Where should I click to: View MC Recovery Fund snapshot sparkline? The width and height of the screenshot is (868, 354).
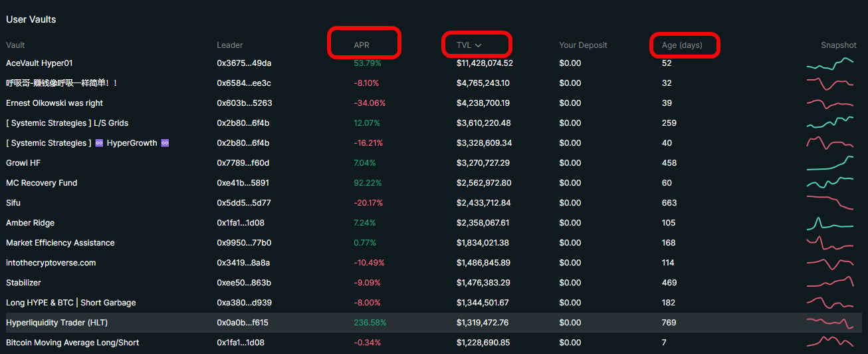click(x=830, y=183)
